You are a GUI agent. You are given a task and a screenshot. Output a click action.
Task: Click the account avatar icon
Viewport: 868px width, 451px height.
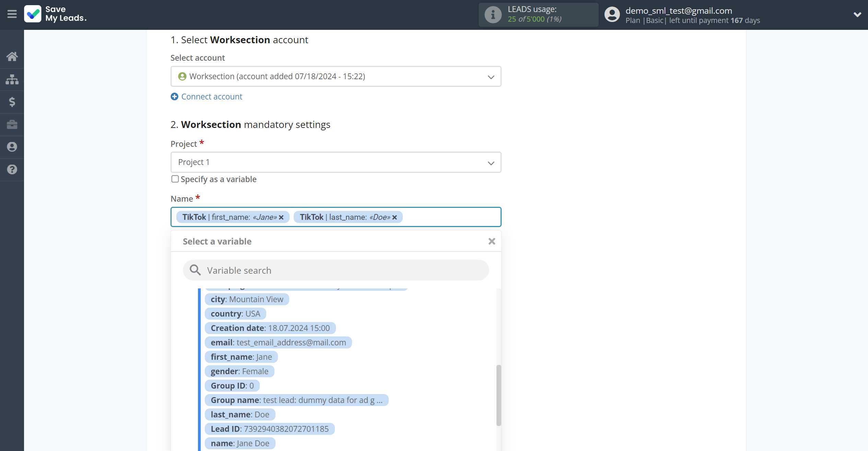tap(612, 14)
